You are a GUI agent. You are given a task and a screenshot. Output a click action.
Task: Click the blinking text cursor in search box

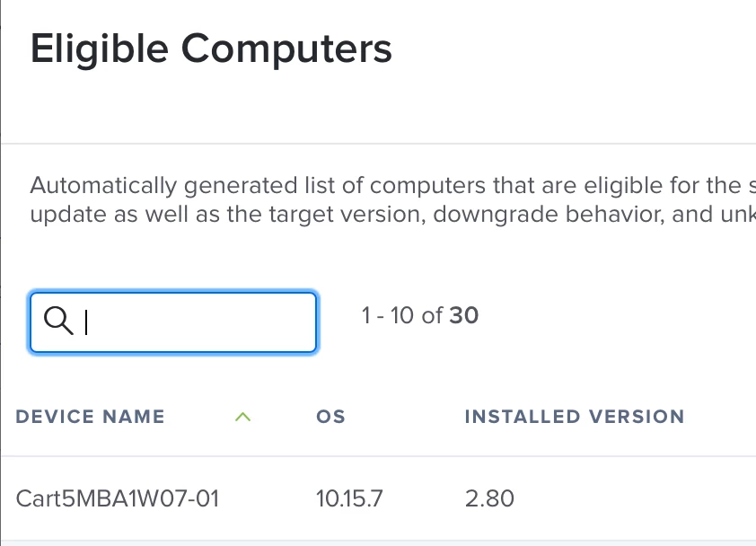(86, 322)
